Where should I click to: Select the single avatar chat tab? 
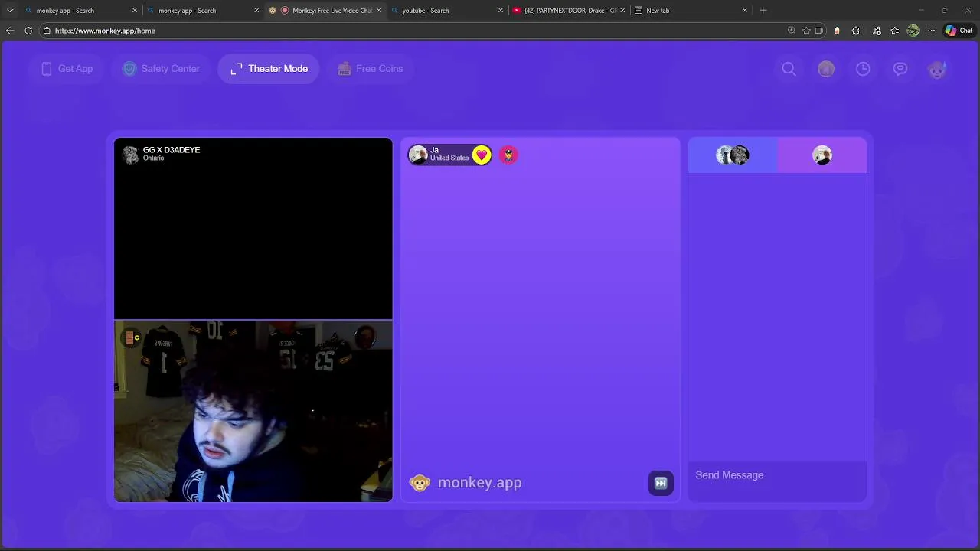[x=822, y=155]
